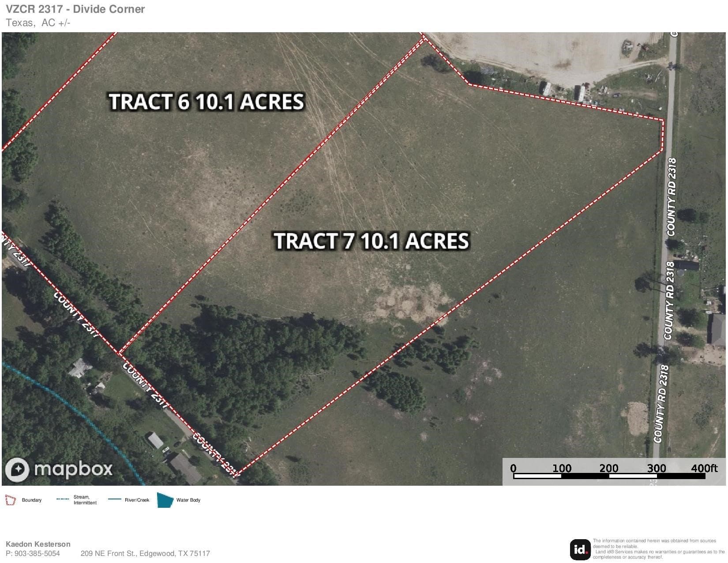Click the Texas, AC +/- subtitle
Viewport: 728px width, 563px height.
click(x=38, y=23)
